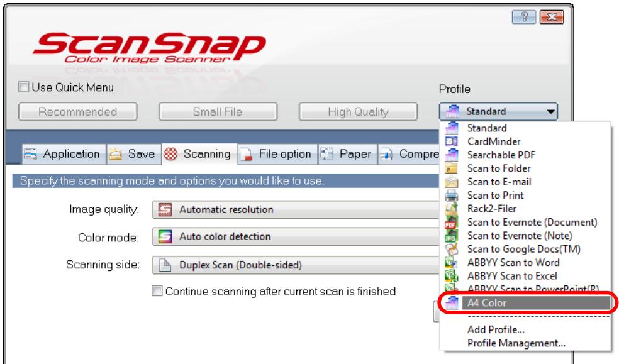
Task: Click the help question mark button
Action: click(x=524, y=17)
